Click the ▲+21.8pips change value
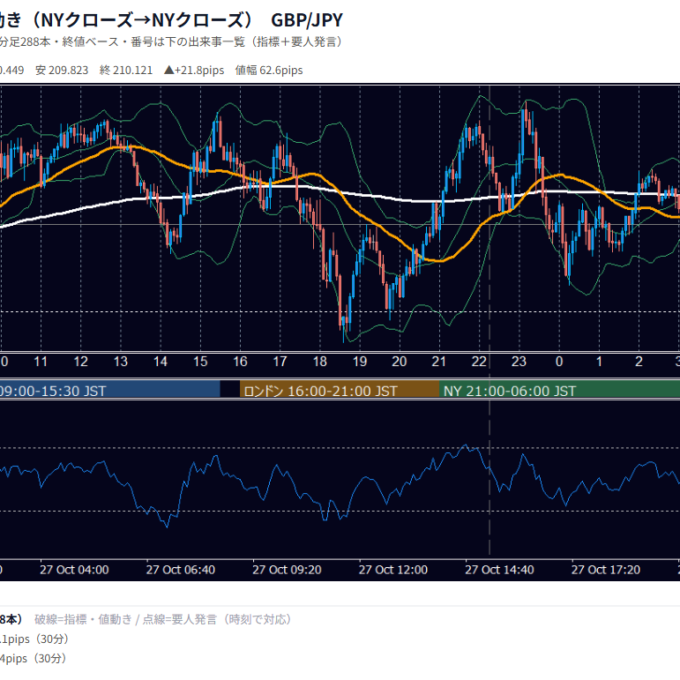Viewport: 680px width, 680px height. point(194,70)
